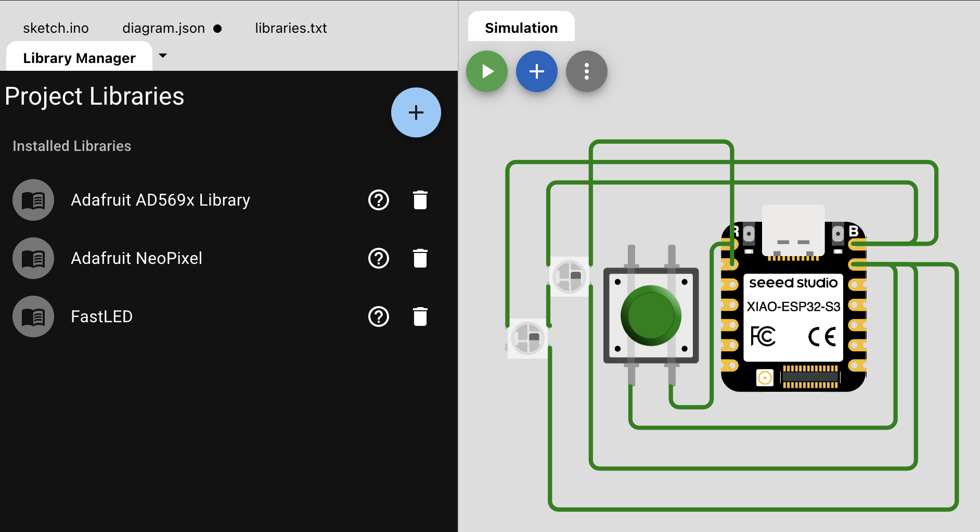Switch to the diagram.json tab
This screenshot has height=532, width=980.
tap(163, 28)
